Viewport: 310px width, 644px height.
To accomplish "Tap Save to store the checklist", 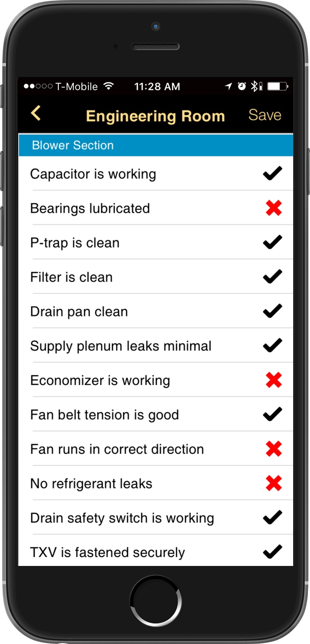I will [264, 115].
